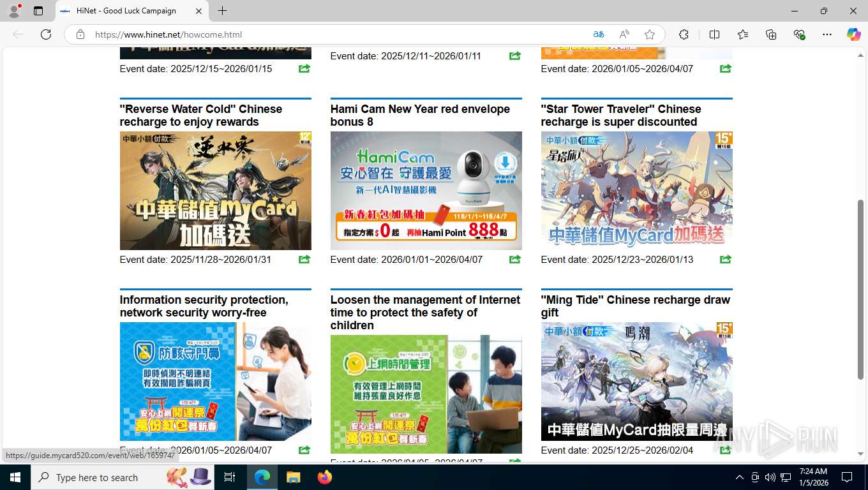The image size is (868, 490).
Task: Open "Ming Tide" Chinese recharge draw gift link
Action: coord(636,306)
